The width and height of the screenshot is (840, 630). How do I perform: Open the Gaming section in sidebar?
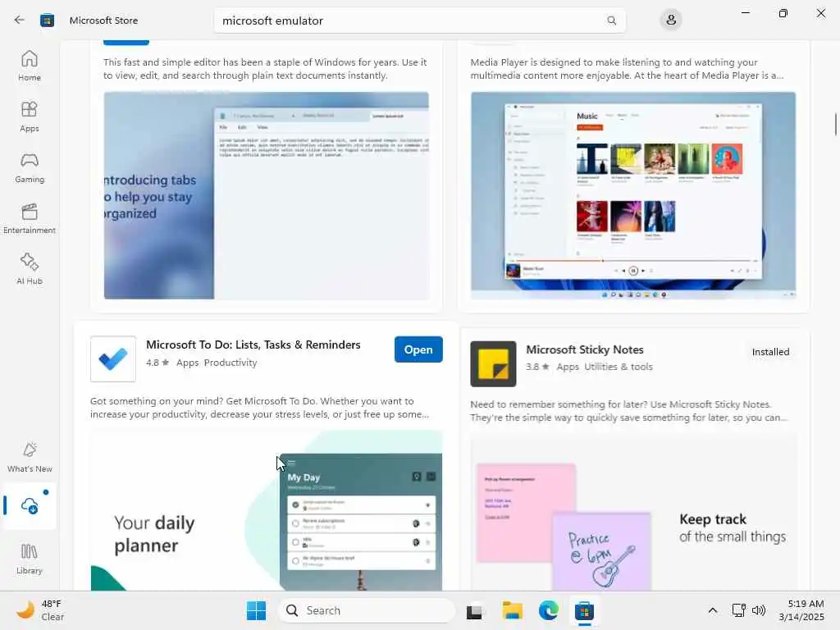30,167
